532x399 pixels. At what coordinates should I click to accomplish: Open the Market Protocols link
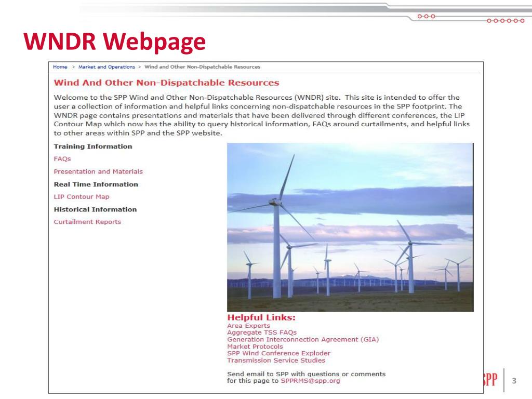[x=255, y=347]
